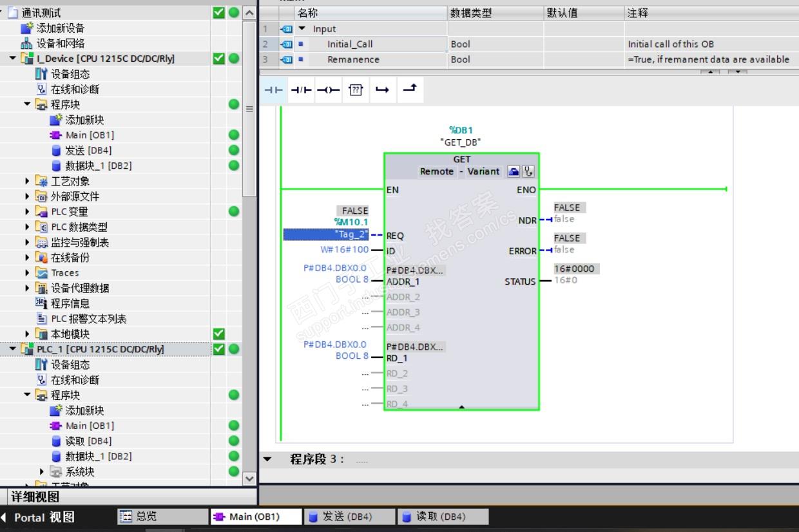799x532 pixels.
Task: Switch to the 发送 (DB4) tab
Action: pos(349,517)
